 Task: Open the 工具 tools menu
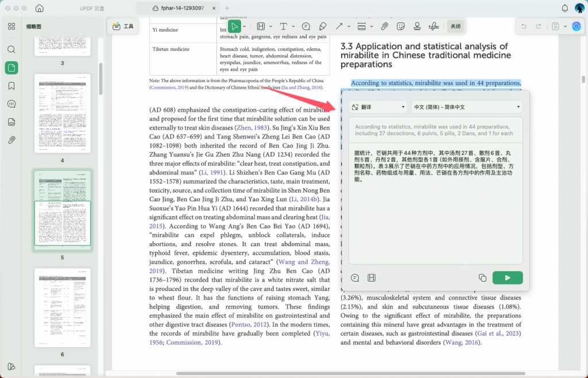click(123, 26)
